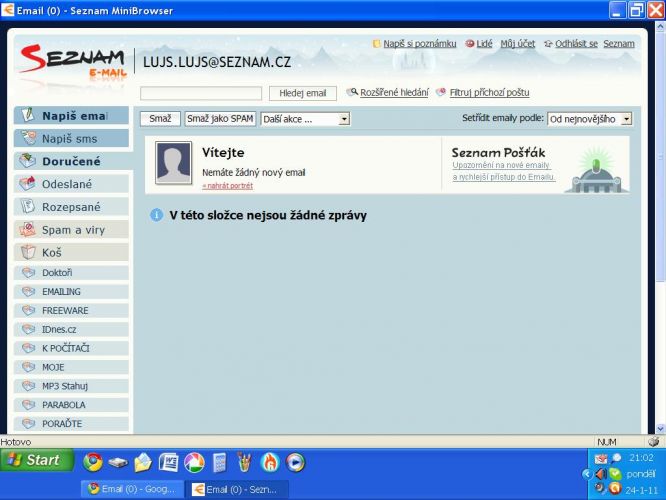Open the Doručené inbox folder

pyautogui.click(x=71, y=161)
